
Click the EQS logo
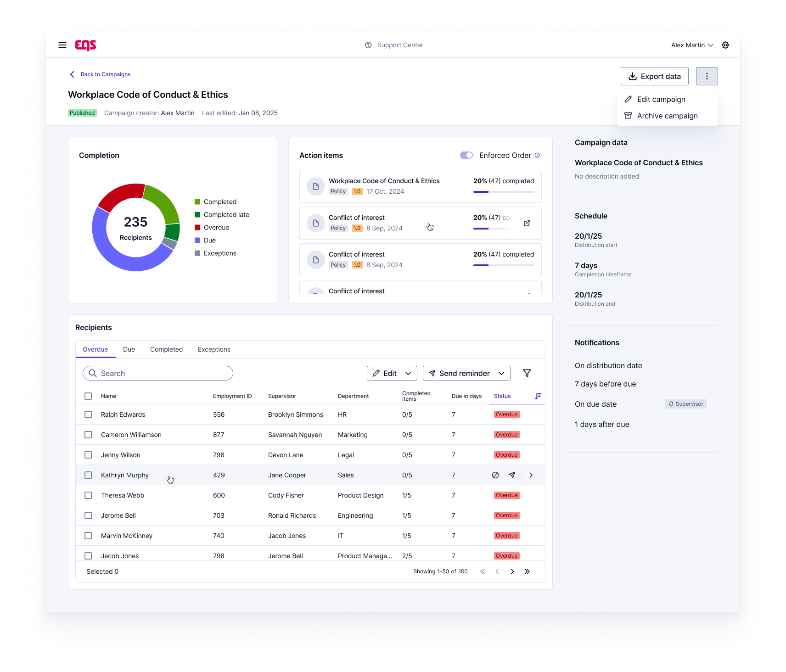pos(86,45)
